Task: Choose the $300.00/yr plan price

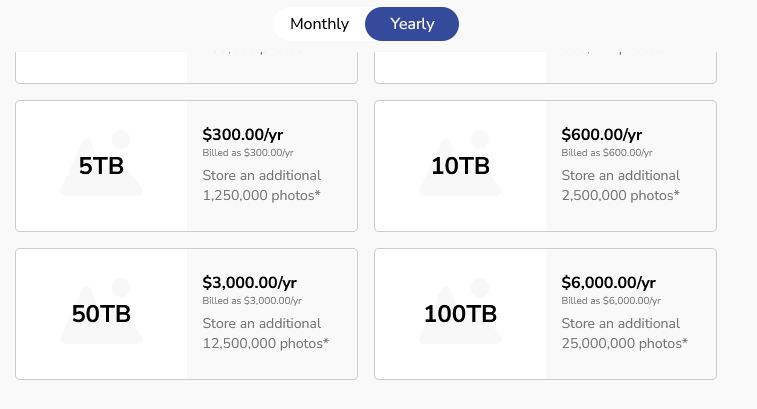Action: pyautogui.click(x=243, y=134)
